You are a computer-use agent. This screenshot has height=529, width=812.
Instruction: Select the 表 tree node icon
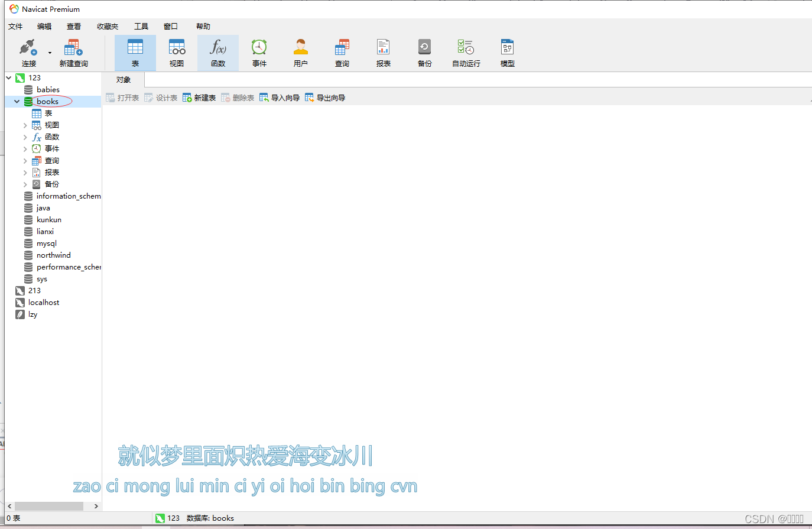(x=37, y=113)
